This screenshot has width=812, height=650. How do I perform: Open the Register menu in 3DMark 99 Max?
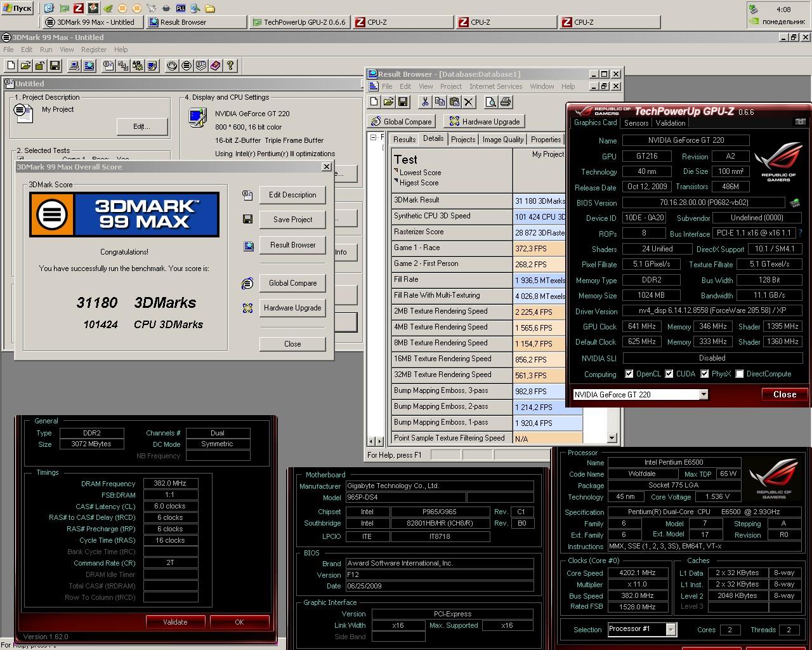point(94,50)
